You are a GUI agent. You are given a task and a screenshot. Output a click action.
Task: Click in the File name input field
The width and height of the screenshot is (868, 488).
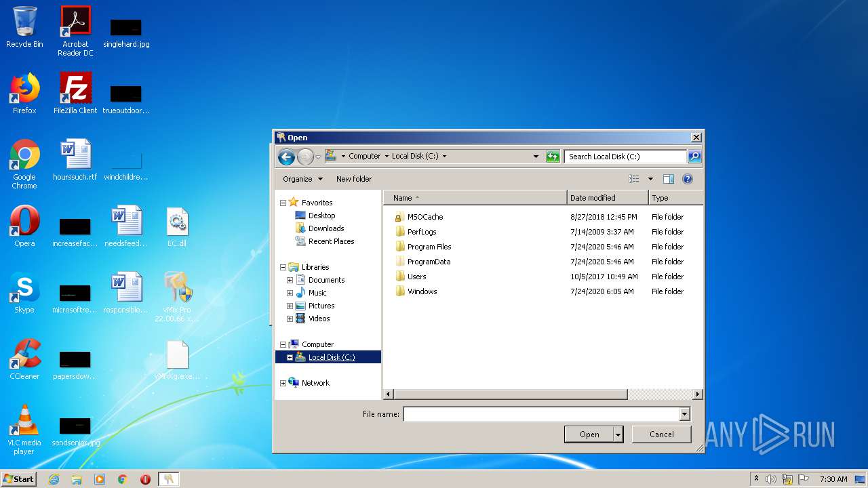pos(541,414)
